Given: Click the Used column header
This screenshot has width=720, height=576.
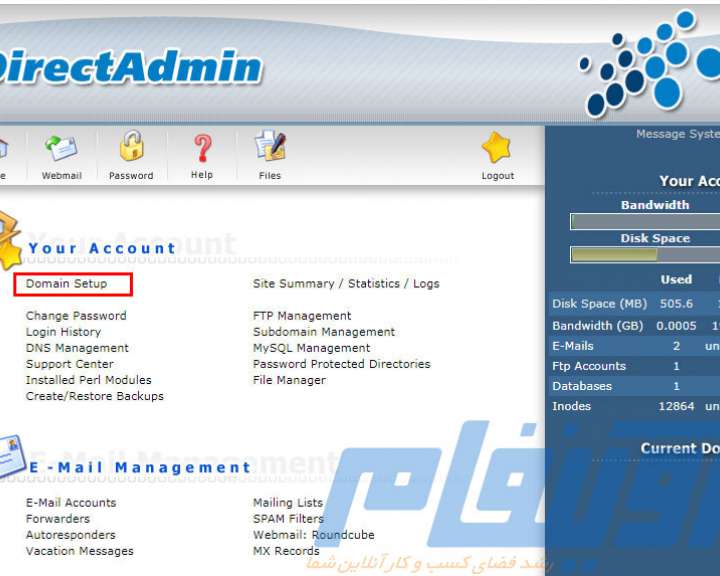Looking at the screenshot, I should pos(676,279).
